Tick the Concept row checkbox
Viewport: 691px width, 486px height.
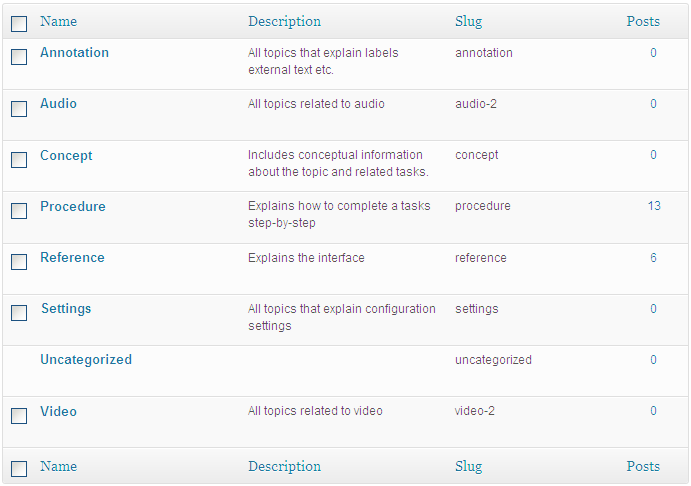(19, 160)
